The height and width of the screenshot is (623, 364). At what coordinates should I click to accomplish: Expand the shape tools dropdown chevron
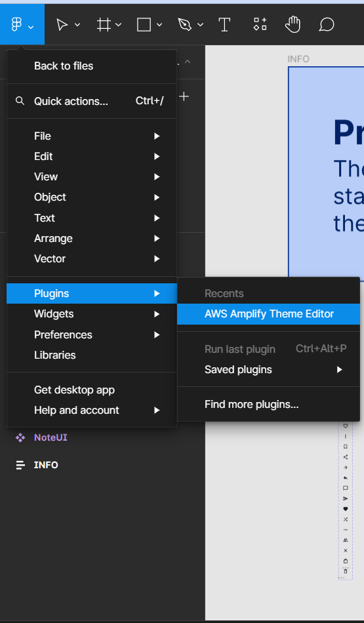(x=159, y=25)
